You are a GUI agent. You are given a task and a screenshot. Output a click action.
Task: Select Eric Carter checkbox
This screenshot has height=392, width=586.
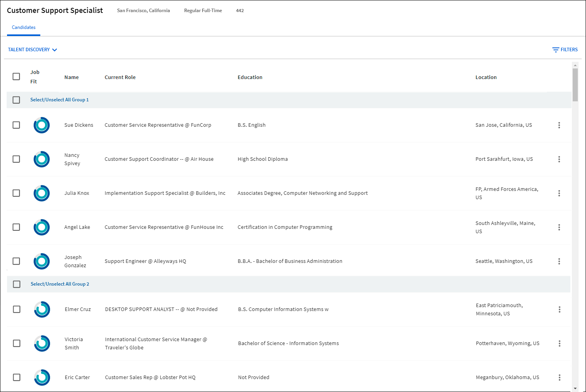pos(16,377)
